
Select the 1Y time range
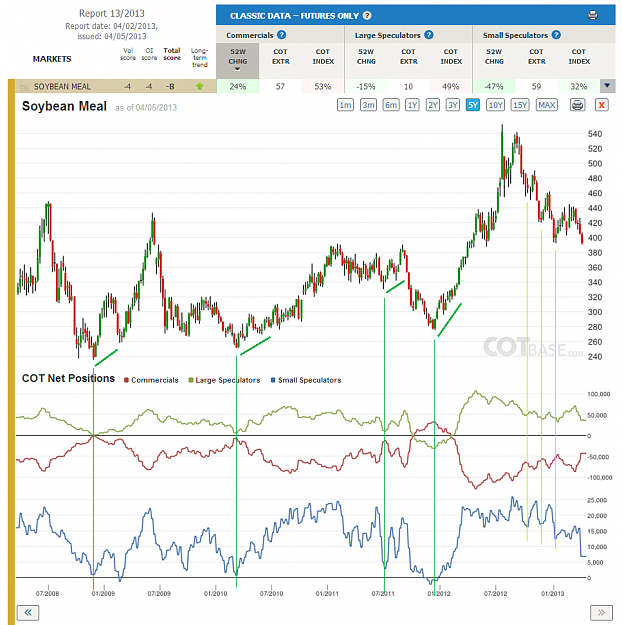click(x=412, y=105)
